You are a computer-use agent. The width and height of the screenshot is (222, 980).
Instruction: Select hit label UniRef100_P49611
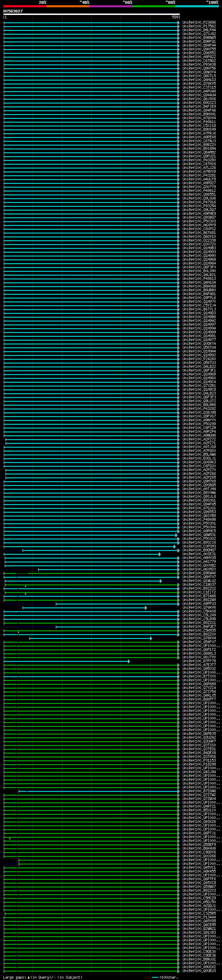[199, 122]
